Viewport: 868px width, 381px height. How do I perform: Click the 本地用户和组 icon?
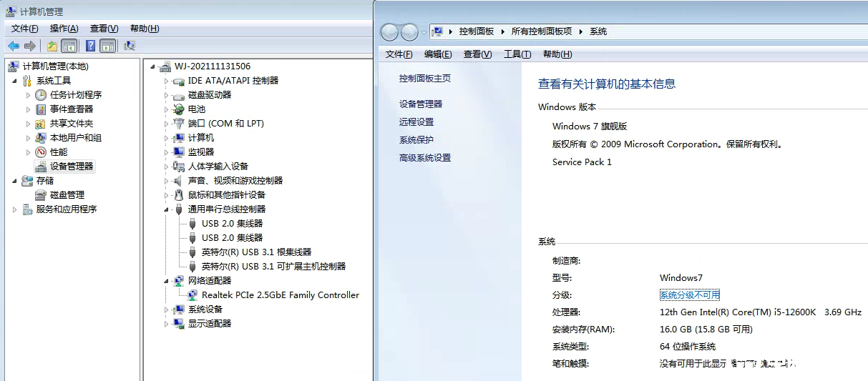tap(42, 138)
